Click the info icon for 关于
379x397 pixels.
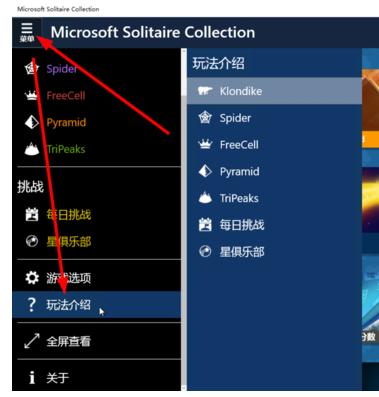(32, 377)
